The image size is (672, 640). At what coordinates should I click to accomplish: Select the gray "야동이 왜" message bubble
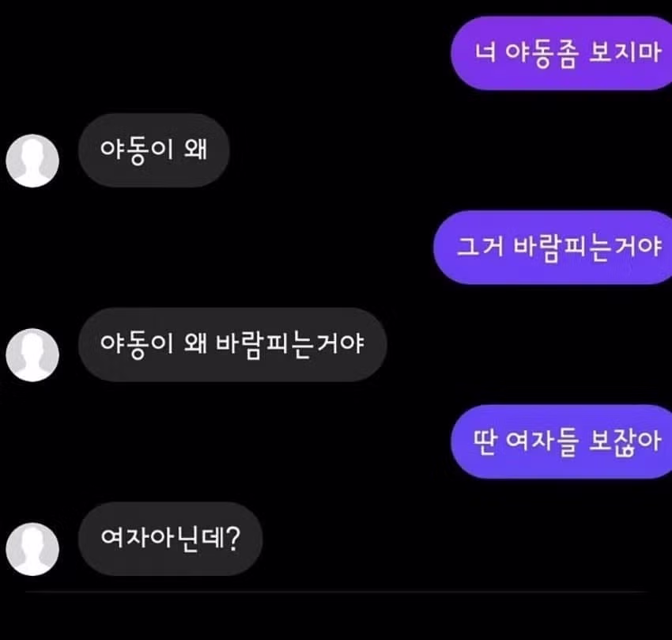point(153,150)
